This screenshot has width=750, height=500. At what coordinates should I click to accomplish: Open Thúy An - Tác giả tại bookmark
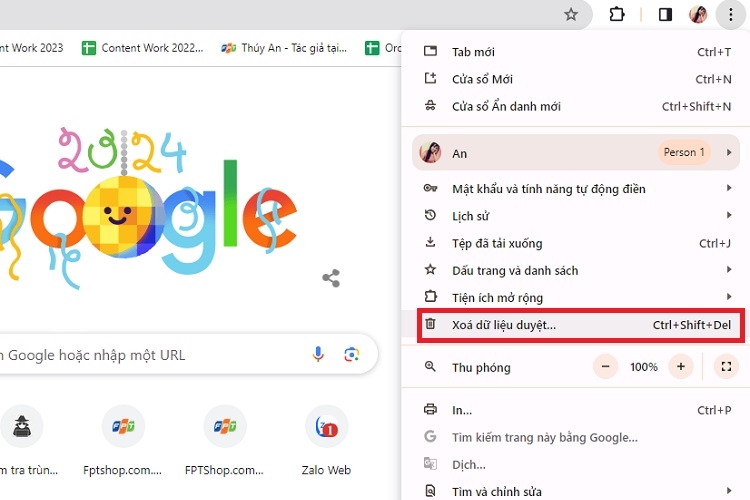coord(284,48)
